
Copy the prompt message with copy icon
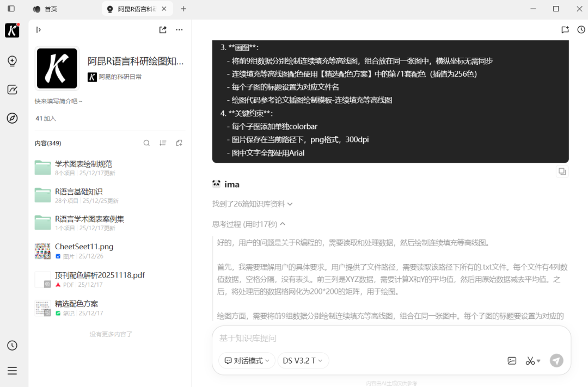click(562, 171)
